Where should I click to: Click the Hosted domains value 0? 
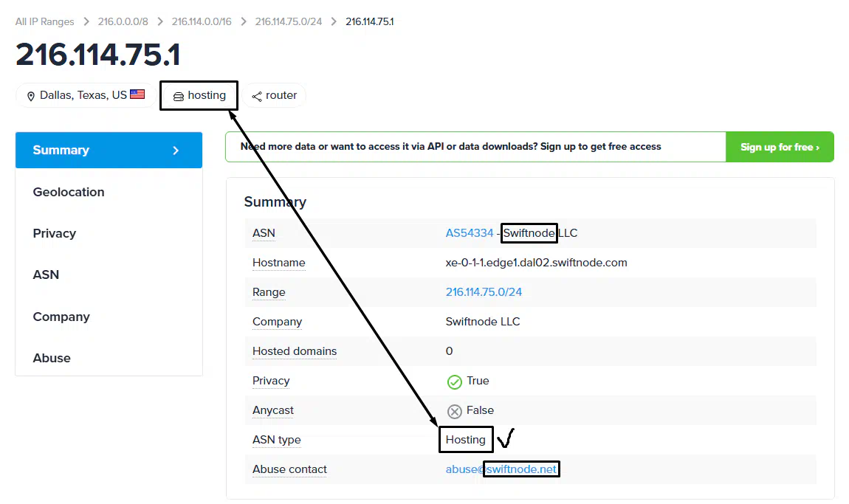450,351
